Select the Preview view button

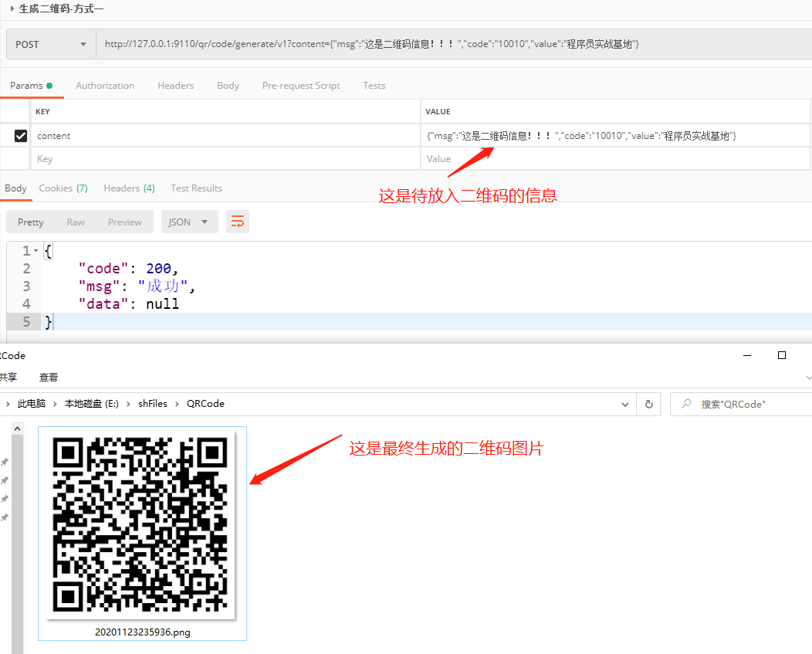(125, 222)
